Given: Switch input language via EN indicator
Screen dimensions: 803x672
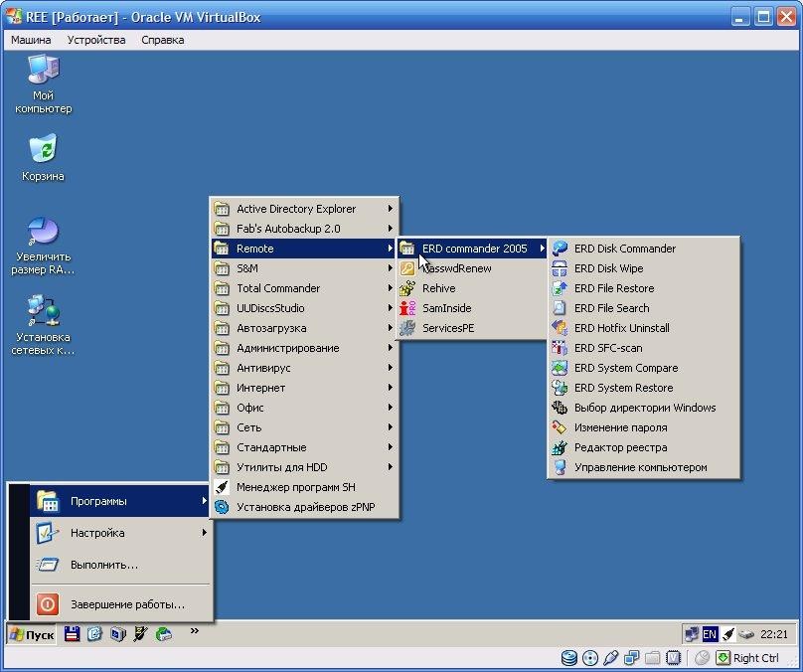Looking at the screenshot, I should [710, 634].
